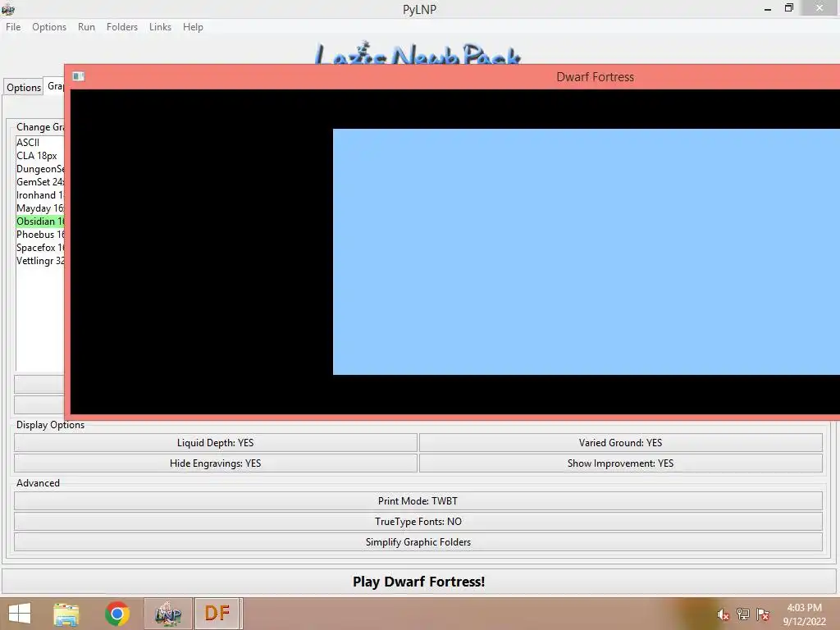This screenshot has height=630, width=840.
Task: Click Simplify Graphic Folders button
Action: pyautogui.click(x=418, y=542)
